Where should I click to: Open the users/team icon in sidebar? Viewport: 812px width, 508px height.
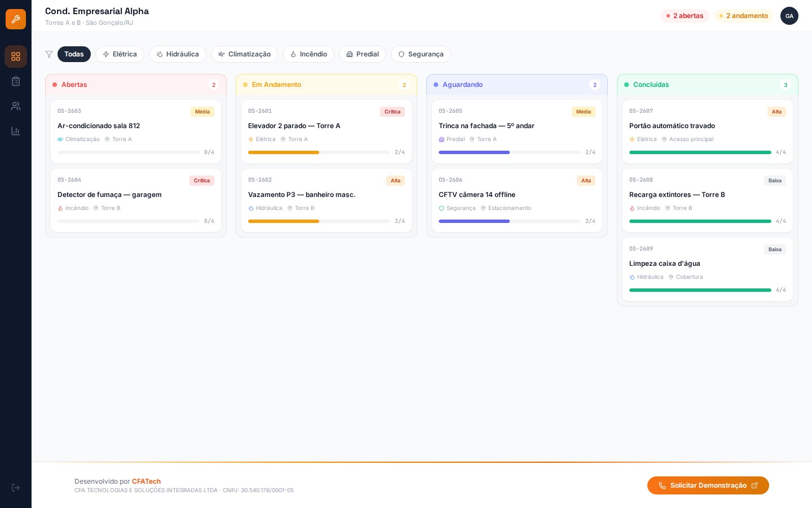coord(16,106)
